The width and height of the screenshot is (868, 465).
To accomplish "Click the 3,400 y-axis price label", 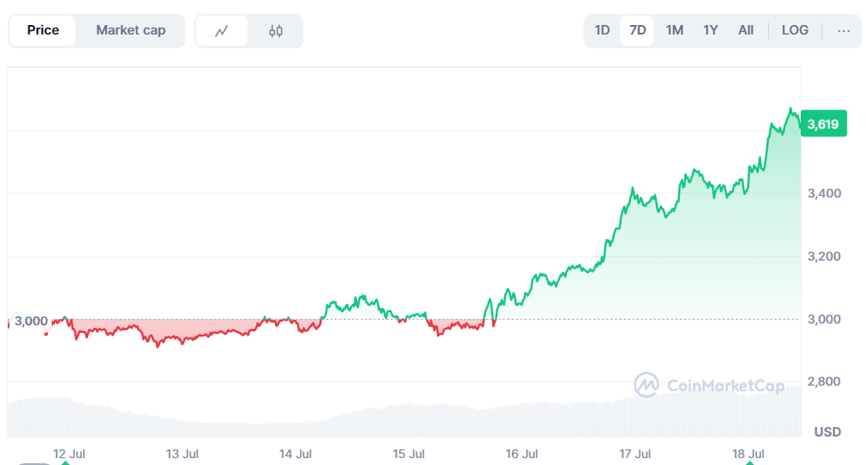I will click(824, 193).
